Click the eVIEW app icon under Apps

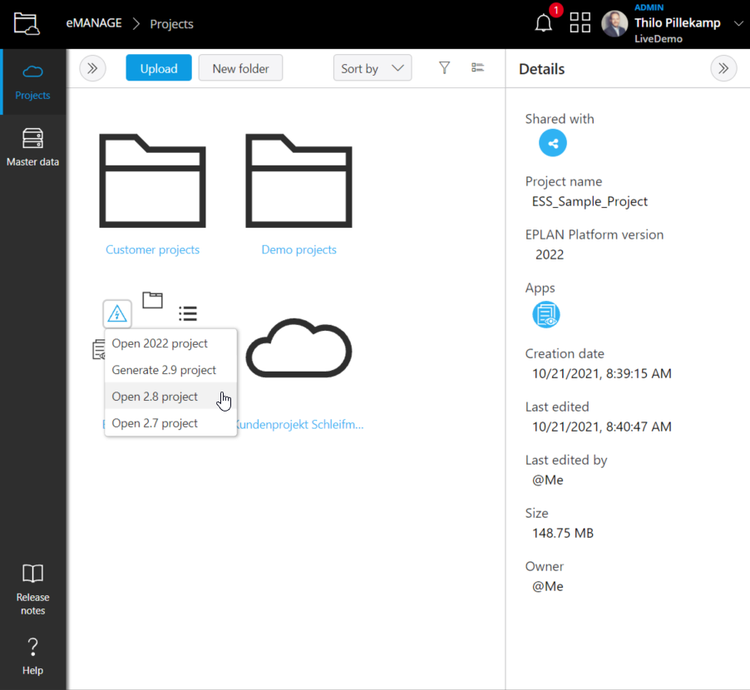click(x=546, y=314)
